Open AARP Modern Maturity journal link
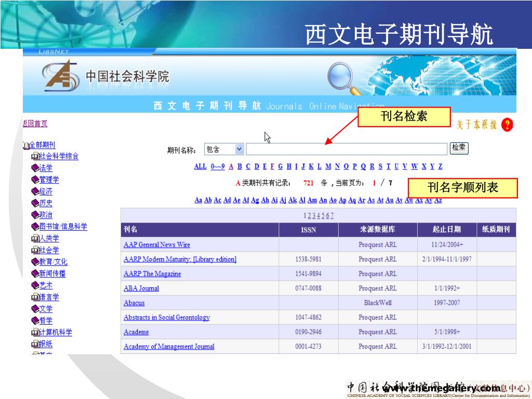The image size is (532, 399). point(180,259)
